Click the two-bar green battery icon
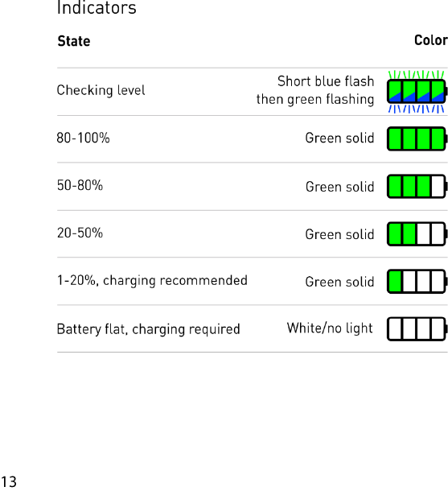Screen dimensions: 448x491 [417, 234]
